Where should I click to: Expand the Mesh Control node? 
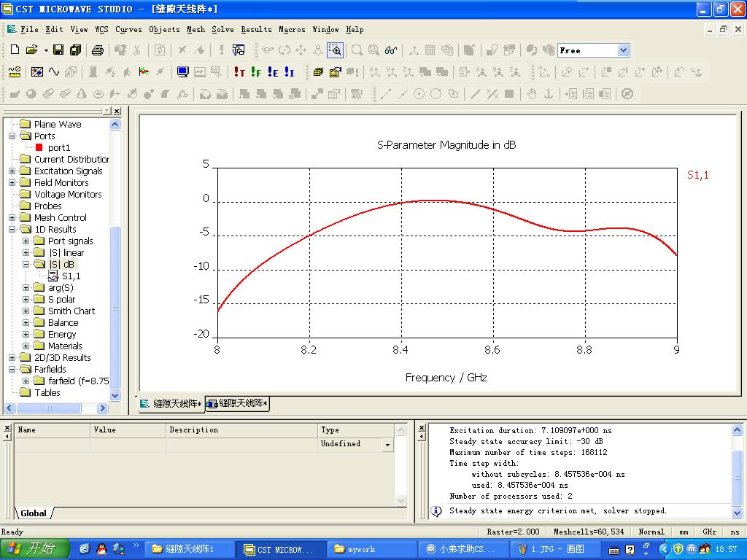pyautogui.click(x=12, y=217)
